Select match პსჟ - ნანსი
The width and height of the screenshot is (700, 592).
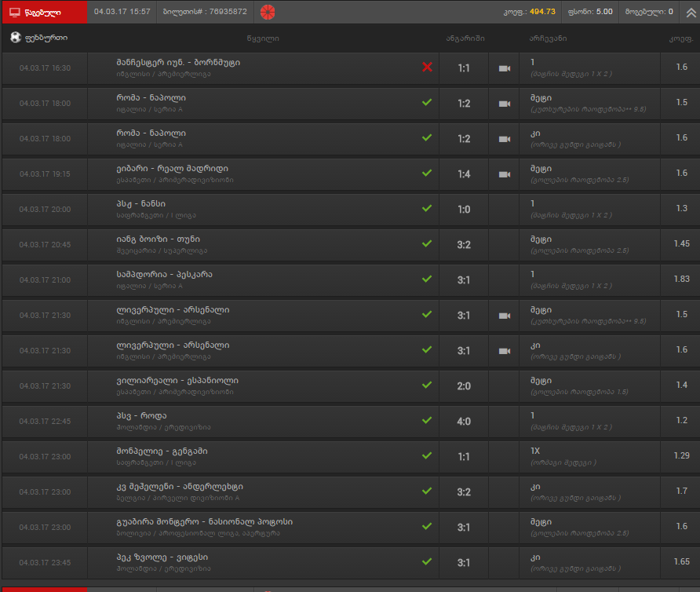click(141, 203)
